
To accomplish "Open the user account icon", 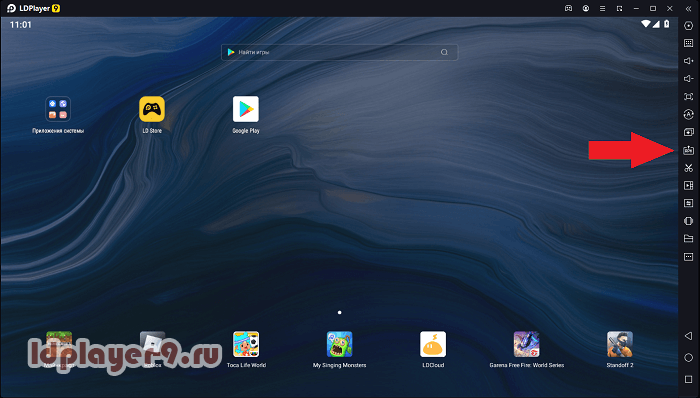I will pyautogui.click(x=586, y=8).
